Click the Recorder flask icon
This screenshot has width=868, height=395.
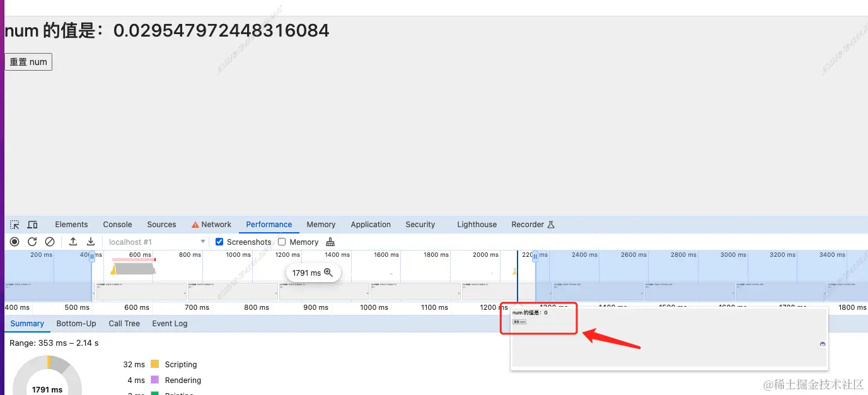tap(550, 225)
